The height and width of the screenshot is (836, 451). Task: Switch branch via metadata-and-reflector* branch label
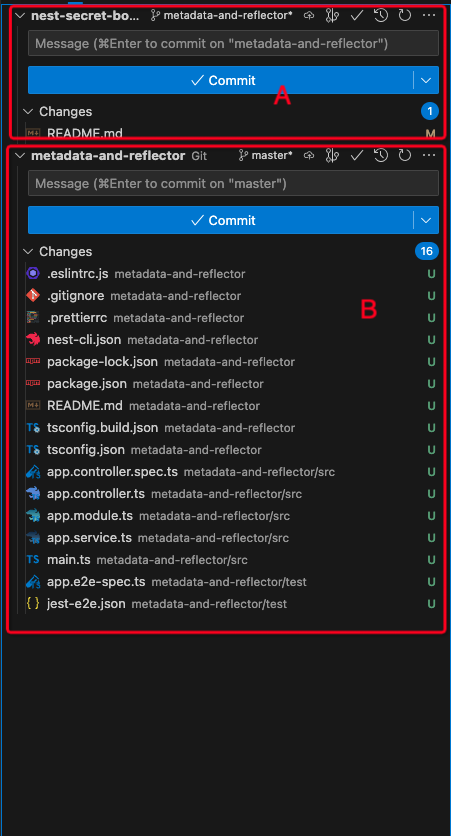[222, 15]
